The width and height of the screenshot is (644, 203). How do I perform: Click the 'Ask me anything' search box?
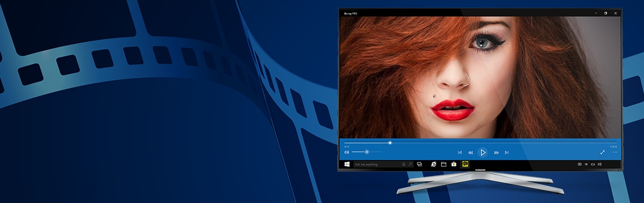point(383,164)
